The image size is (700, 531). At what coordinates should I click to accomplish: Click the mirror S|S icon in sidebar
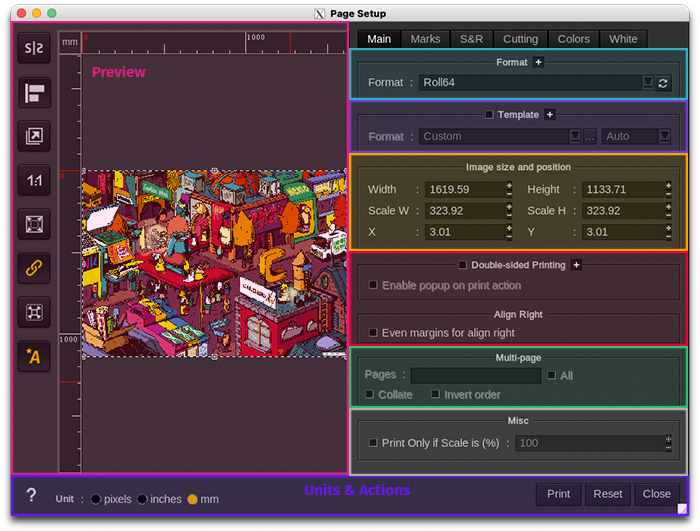click(34, 48)
